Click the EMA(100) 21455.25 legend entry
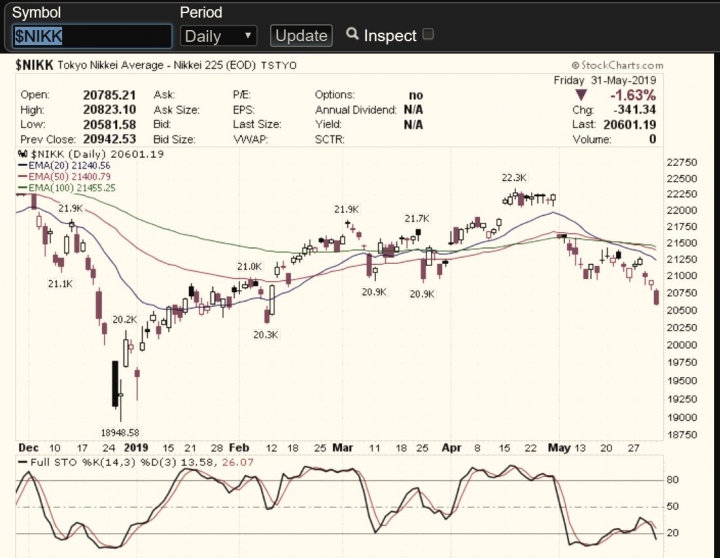The height and width of the screenshot is (558, 720). point(67,188)
